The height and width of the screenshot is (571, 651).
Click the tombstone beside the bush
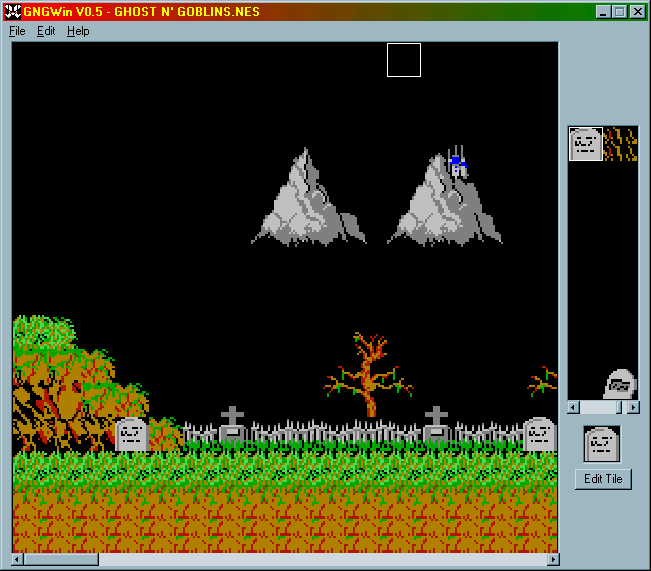pos(131,434)
